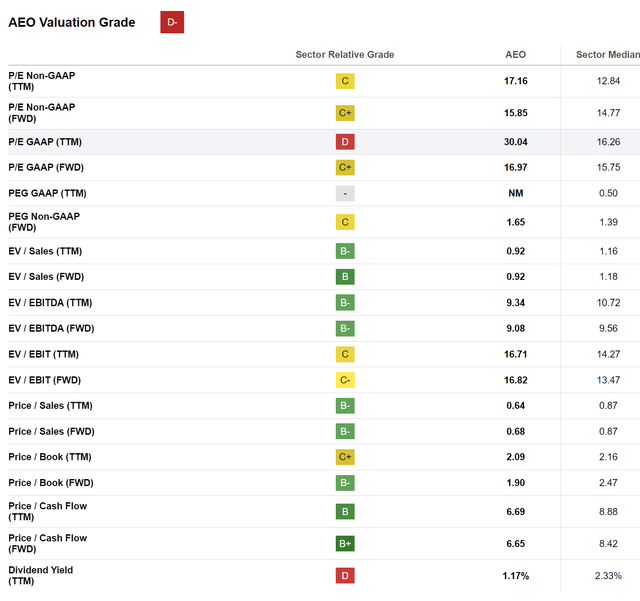Click the AEO column header

click(516, 55)
